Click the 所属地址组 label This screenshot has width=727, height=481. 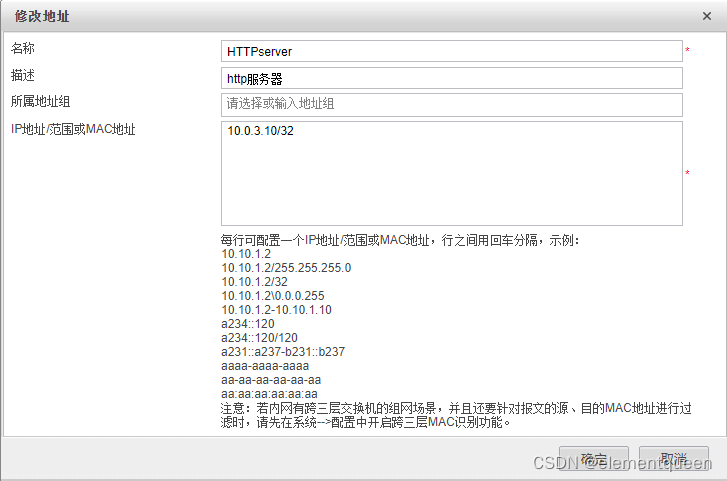click(40, 102)
